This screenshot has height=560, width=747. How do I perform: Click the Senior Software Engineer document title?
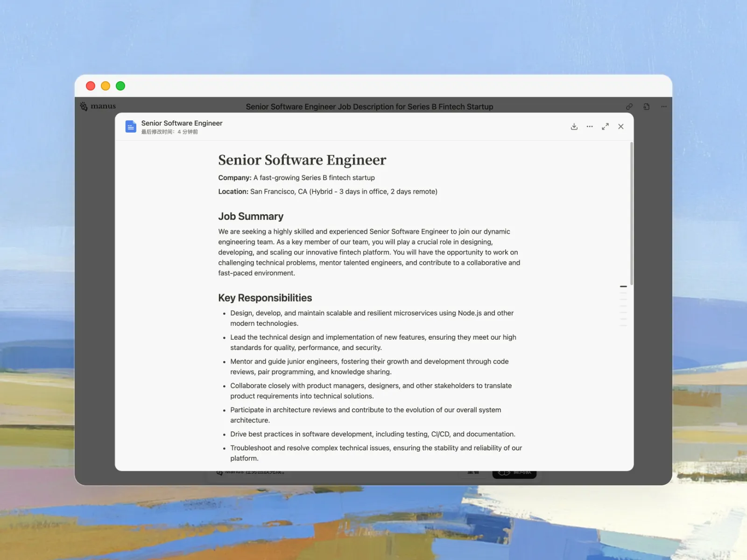click(302, 160)
